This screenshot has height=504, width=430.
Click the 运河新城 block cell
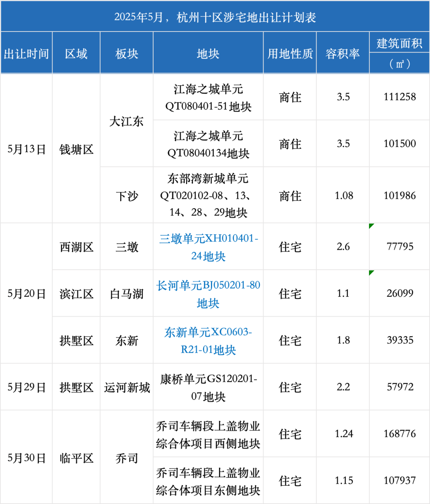127,387
